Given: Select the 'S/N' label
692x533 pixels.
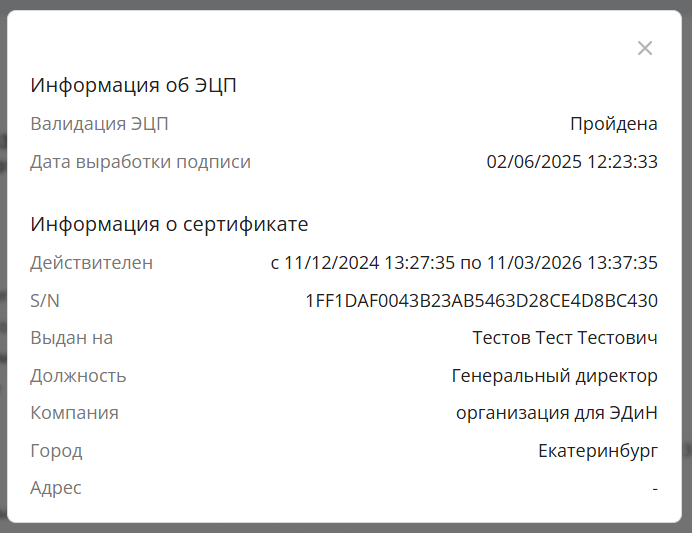Looking at the screenshot, I should 46,301.
